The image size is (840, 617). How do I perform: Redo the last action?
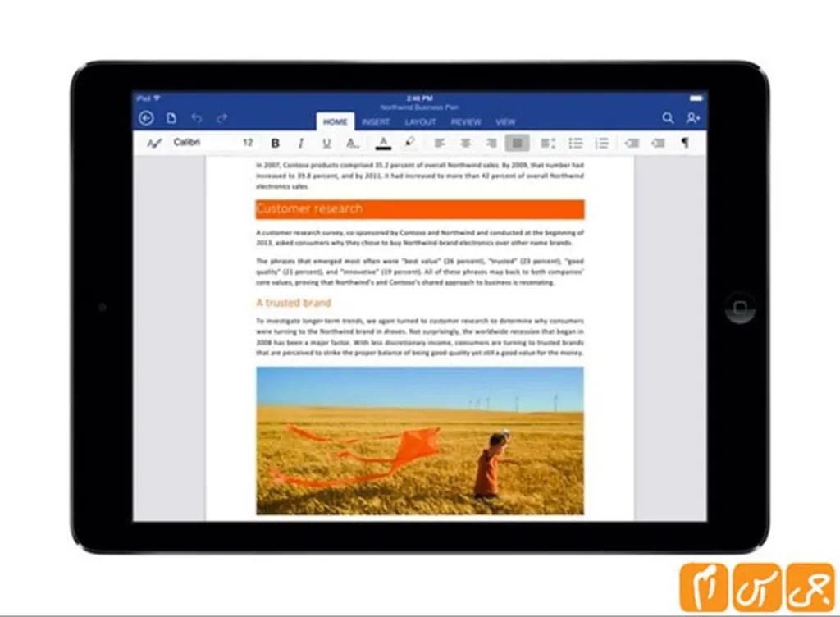(x=221, y=118)
